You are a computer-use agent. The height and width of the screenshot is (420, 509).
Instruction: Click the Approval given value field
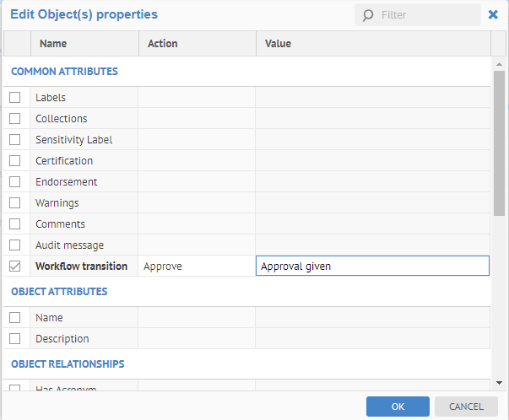(371, 267)
